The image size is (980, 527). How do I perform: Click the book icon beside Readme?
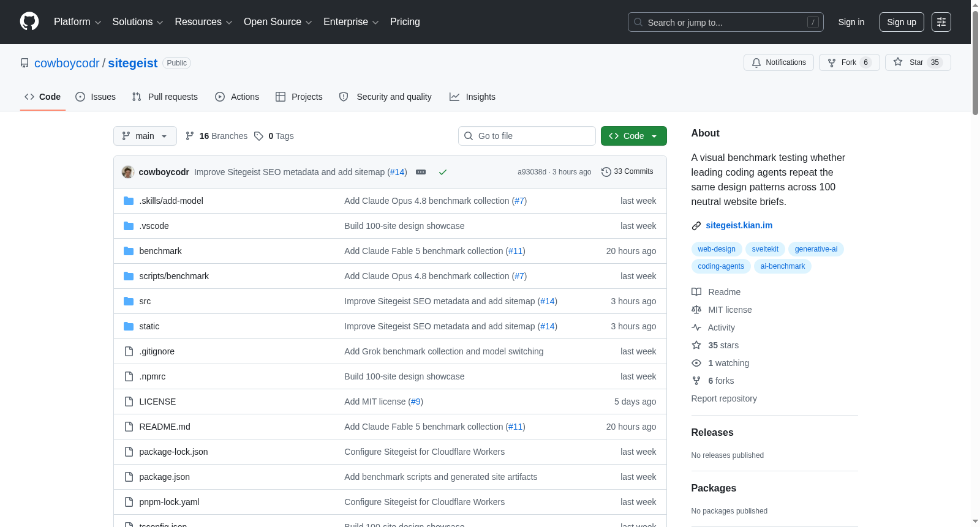coord(696,292)
